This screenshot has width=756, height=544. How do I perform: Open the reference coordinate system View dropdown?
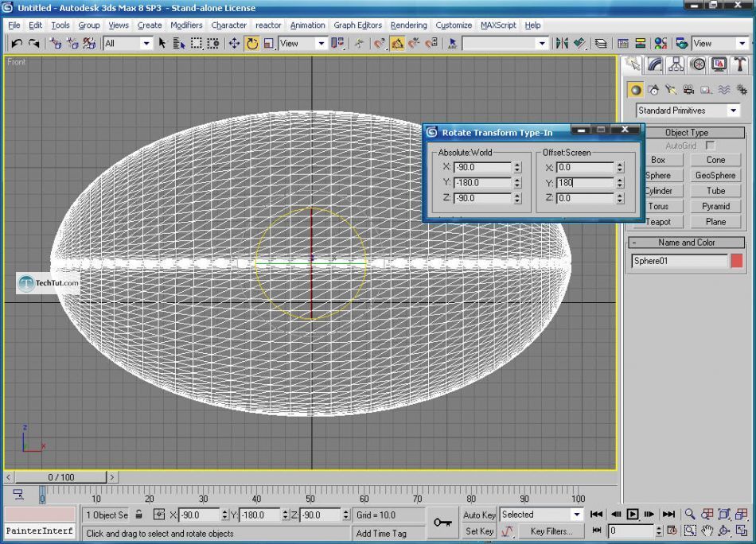coord(321,44)
